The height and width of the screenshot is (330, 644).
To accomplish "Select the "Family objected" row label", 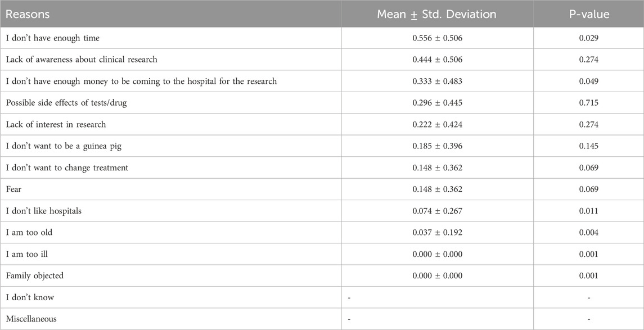I will [36, 276].
